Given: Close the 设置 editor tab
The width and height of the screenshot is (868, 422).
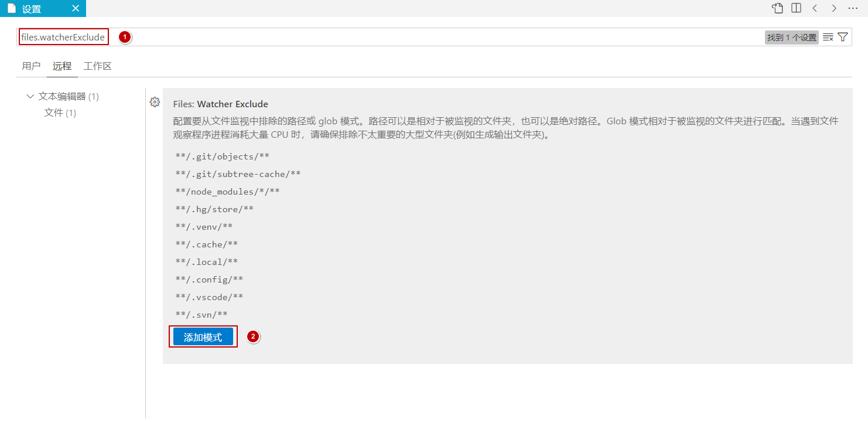Looking at the screenshot, I should (76, 9).
